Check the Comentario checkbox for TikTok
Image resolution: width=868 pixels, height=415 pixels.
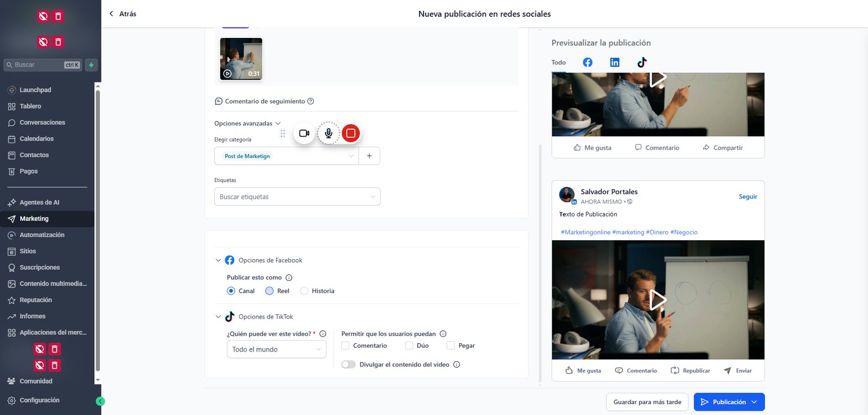pyautogui.click(x=346, y=346)
